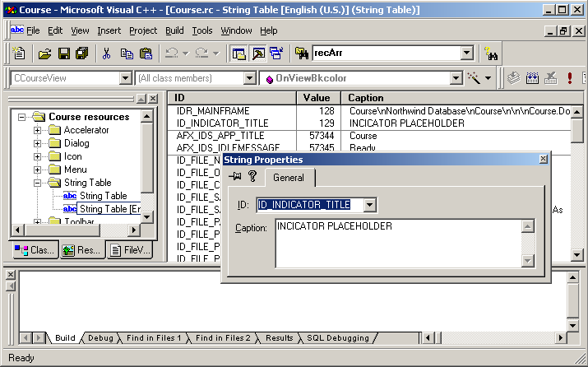
Task: Select the Find in Files 1 tab
Action: click(154, 337)
